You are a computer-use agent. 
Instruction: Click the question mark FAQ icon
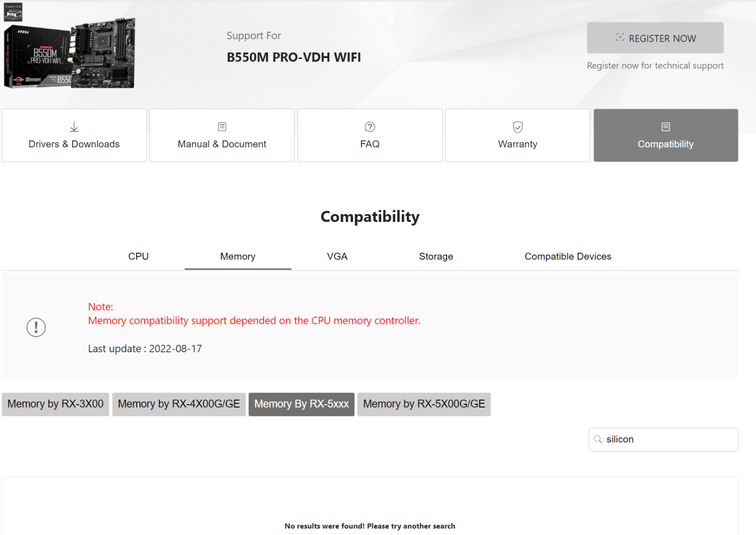(x=370, y=127)
